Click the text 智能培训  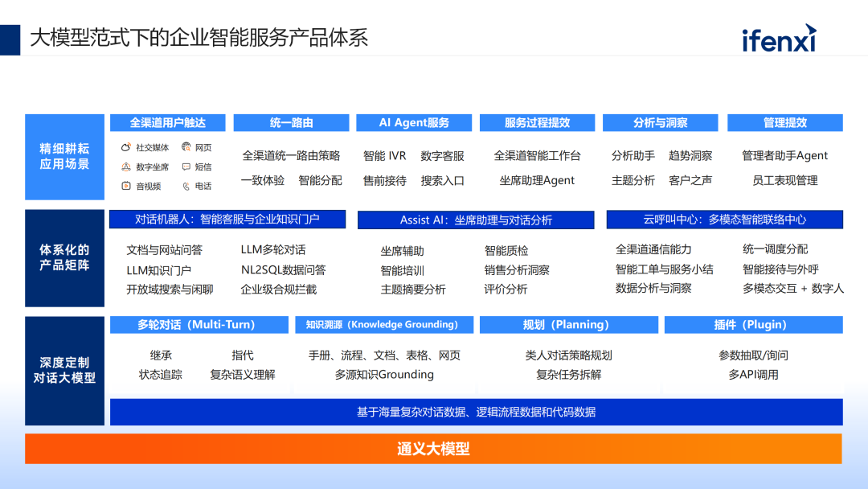click(x=403, y=271)
